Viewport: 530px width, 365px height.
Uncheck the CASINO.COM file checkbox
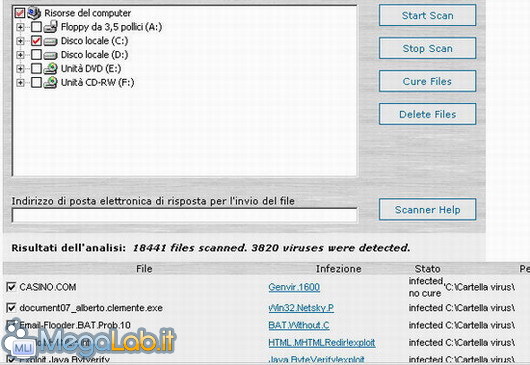[x=11, y=287]
